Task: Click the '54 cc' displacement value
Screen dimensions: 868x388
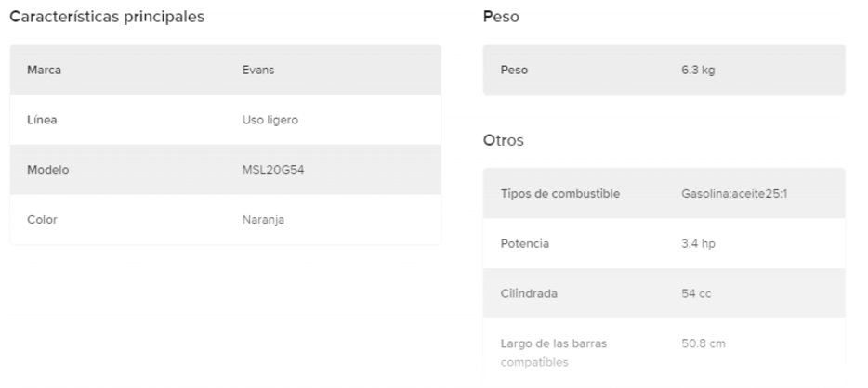Action: [x=696, y=294]
